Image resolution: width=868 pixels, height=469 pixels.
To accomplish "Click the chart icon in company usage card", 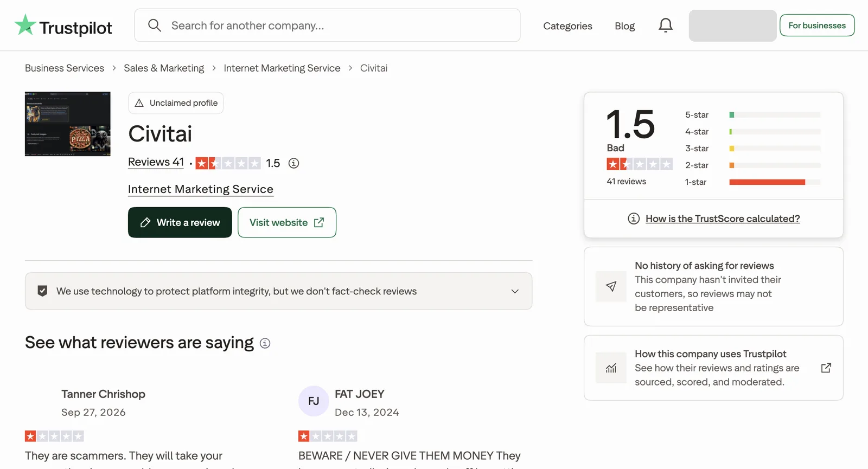I will tap(611, 368).
